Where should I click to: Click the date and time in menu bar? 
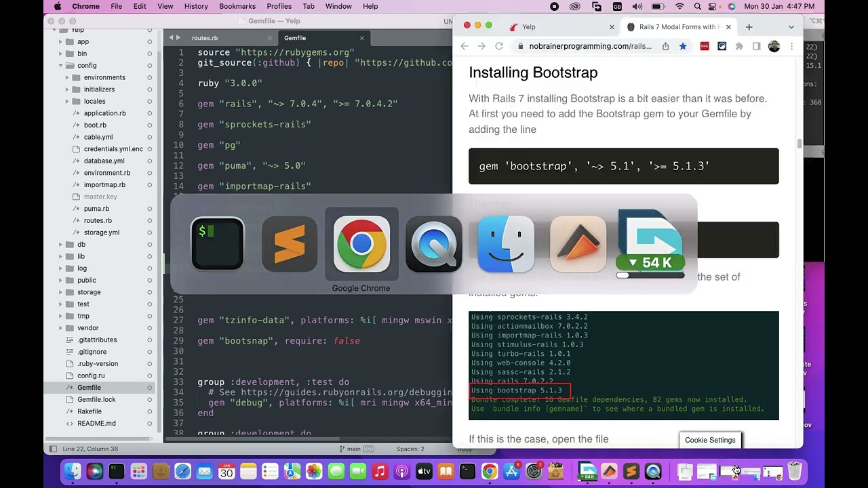point(779,6)
